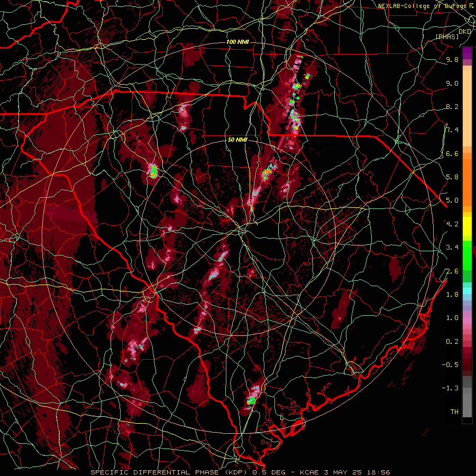Viewport: 476px width, 476px height.
Task: Click the 'NEXLAB-College of DuPage' credit text
Action: pyautogui.click(x=423, y=6)
